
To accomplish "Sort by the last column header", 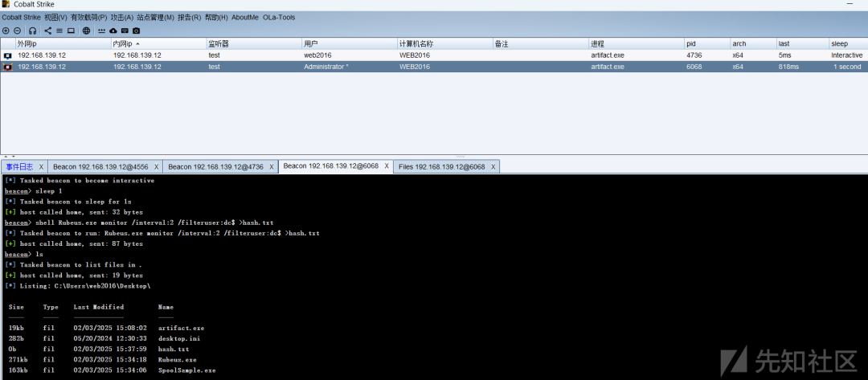I will click(802, 43).
